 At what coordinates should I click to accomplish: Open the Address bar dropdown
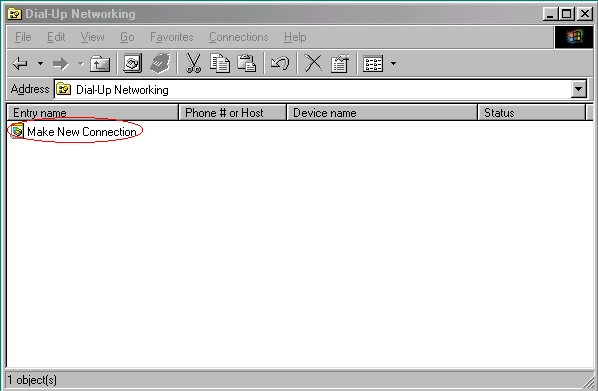(x=579, y=90)
